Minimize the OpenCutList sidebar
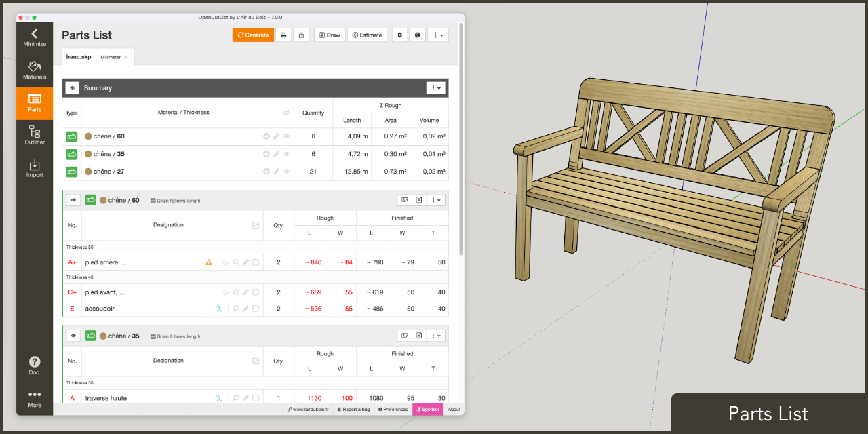Screen dimensions: 868x434 click(x=35, y=38)
